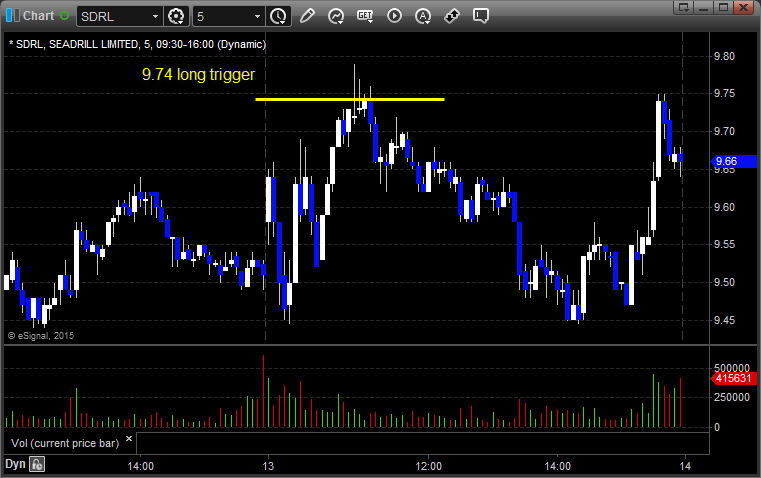Click the 9.50 price axis label
The height and width of the screenshot is (478, 761).
click(724, 282)
